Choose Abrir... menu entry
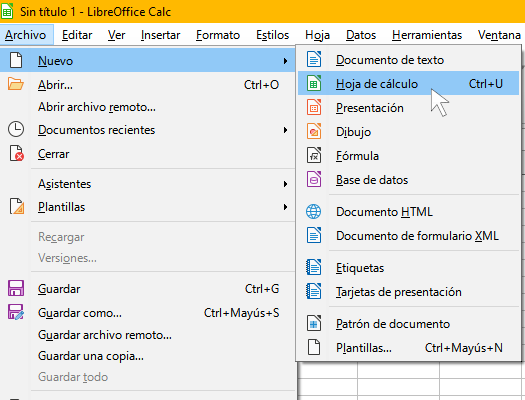Screen dimensions: 525x400 147,85
